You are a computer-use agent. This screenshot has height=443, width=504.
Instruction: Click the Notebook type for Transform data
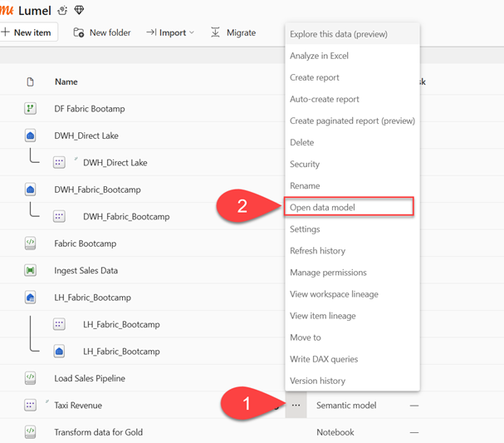pyautogui.click(x=335, y=432)
